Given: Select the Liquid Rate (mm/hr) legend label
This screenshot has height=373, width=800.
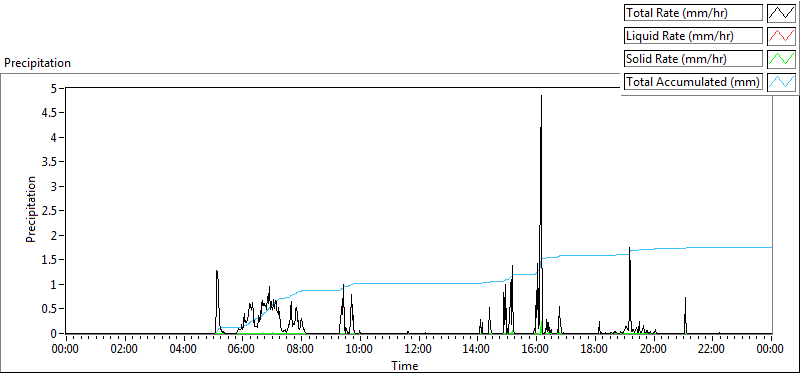Looking at the screenshot, I should [x=694, y=36].
